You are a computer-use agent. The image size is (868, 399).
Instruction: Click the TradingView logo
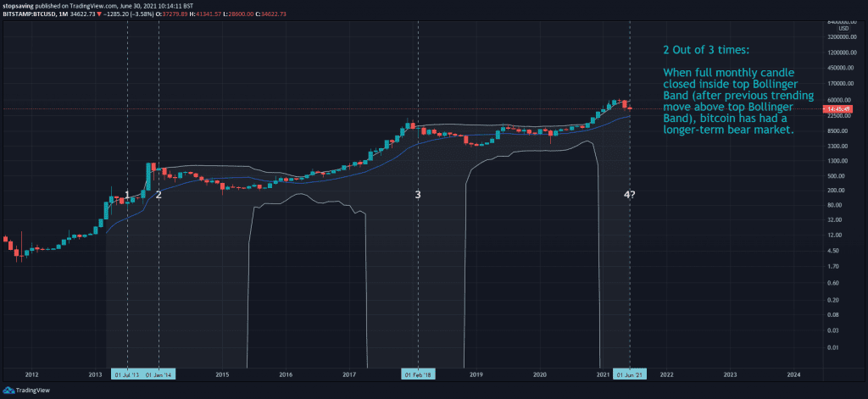25,391
